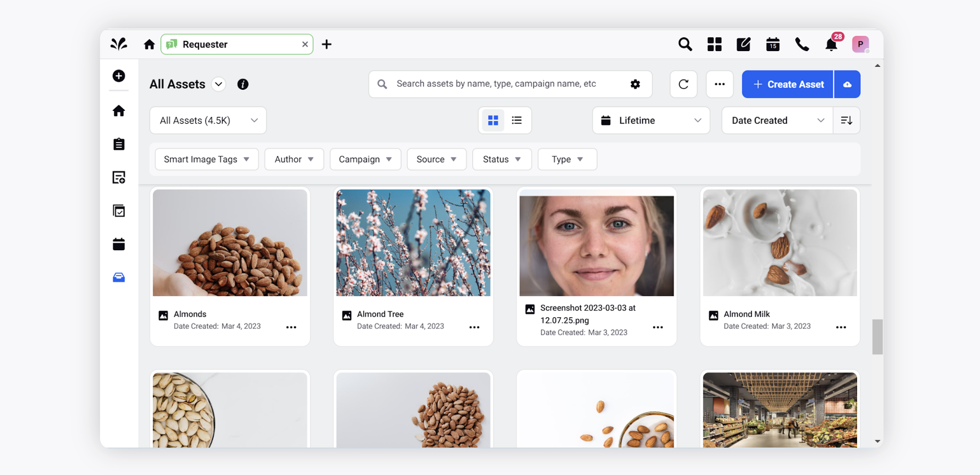Click scrollbar down arrow
This screenshot has width=980, height=475.
(877, 441)
